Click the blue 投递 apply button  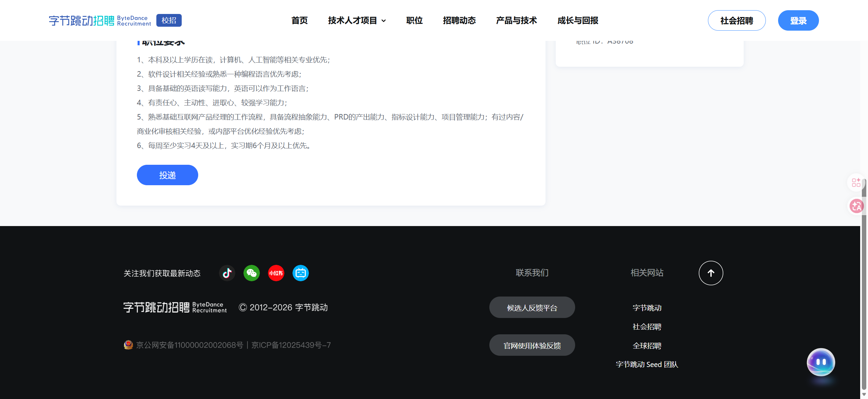coord(168,175)
